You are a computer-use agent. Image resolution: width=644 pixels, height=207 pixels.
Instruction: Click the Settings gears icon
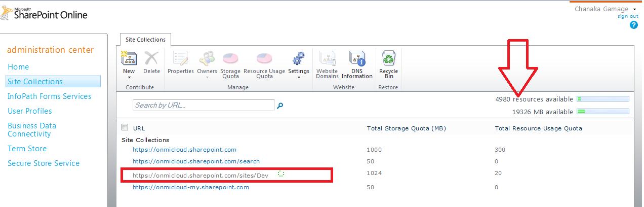(299, 59)
